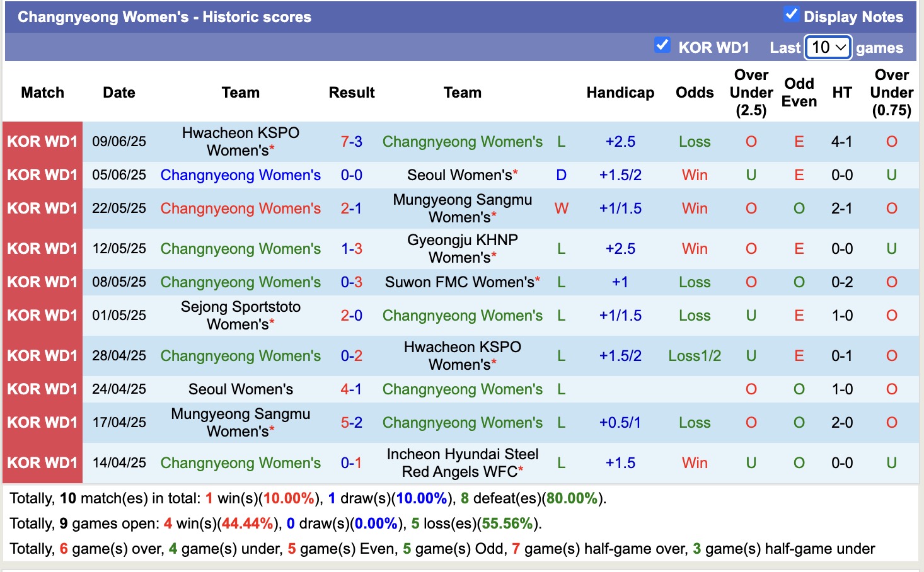
Task: Click the Loss1/2 odds entry
Action: (x=694, y=355)
